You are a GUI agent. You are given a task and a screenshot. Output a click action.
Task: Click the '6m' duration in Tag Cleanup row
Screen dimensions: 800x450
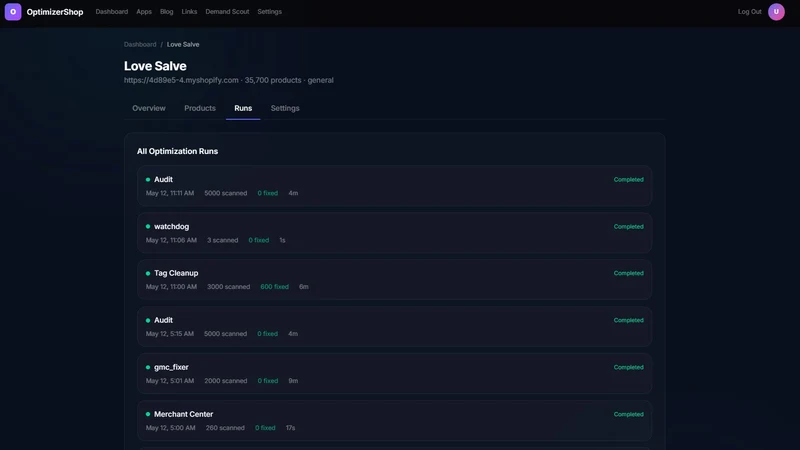tap(304, 287)
